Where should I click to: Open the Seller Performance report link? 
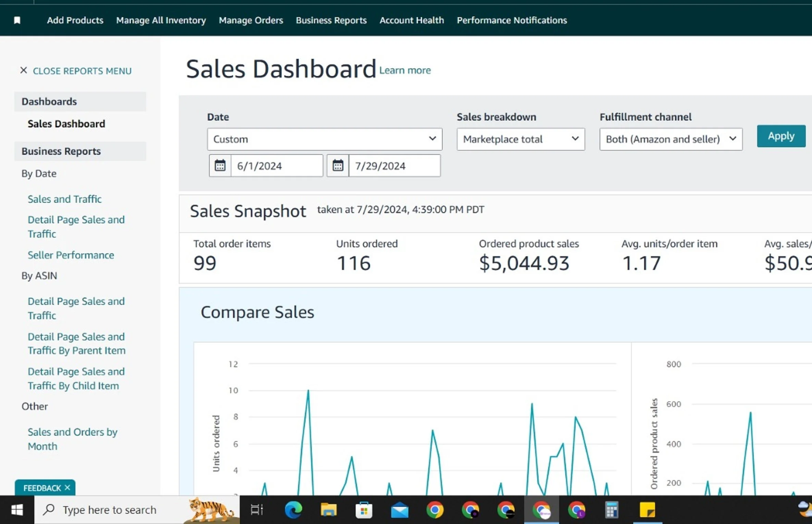pyautogui.click(x=71, y=255)
